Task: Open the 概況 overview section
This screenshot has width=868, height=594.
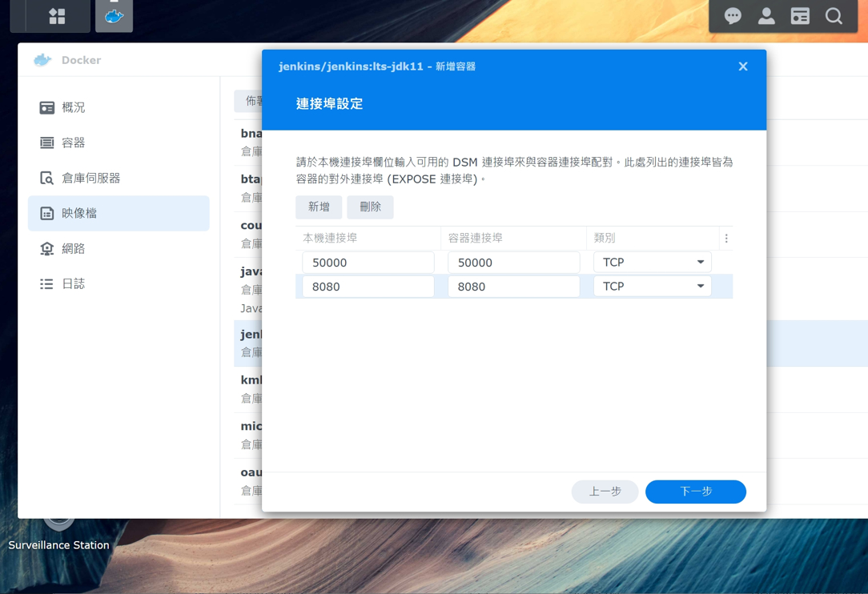Action: coord(119,107)
